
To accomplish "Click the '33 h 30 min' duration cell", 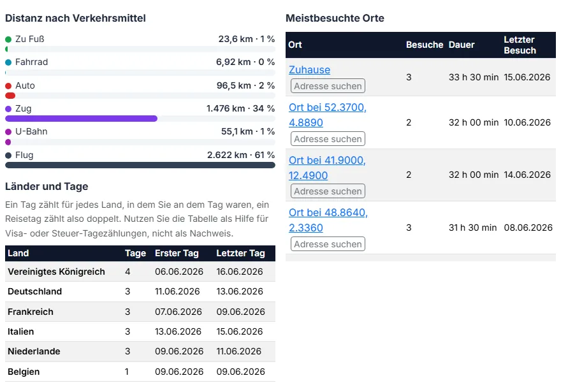I will coord(473,77).
